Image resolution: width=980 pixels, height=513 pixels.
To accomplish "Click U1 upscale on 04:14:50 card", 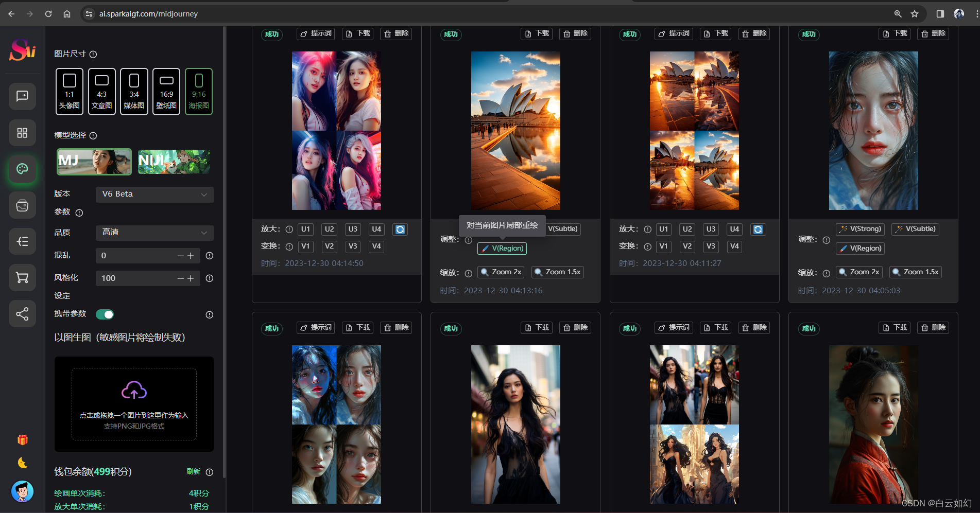I will (x=305, y=229).
